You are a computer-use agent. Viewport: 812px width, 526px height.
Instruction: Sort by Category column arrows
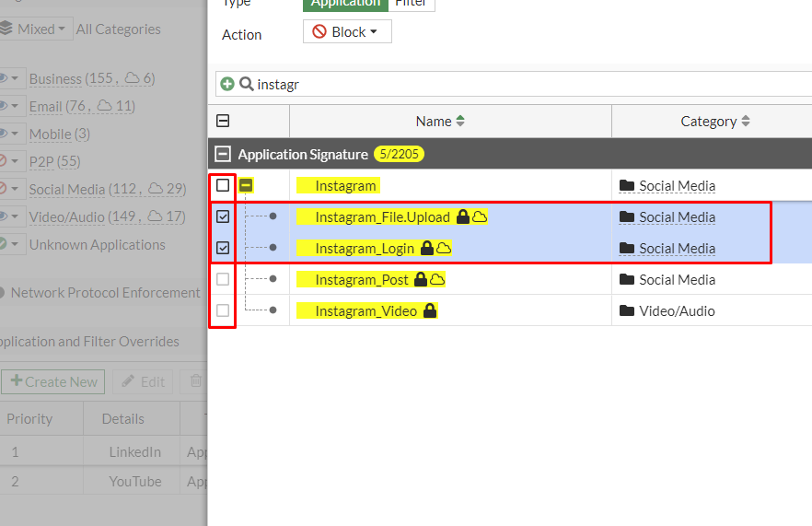[746, 122]
